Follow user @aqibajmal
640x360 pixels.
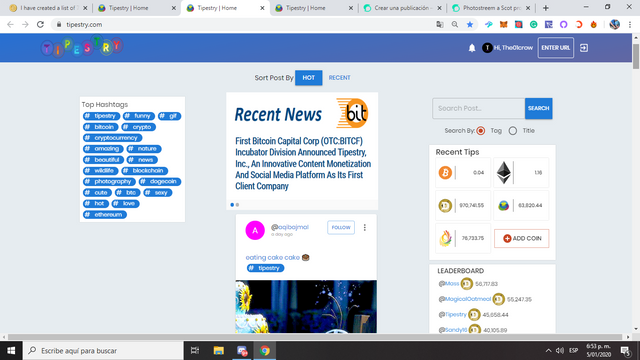click(341, 227)
